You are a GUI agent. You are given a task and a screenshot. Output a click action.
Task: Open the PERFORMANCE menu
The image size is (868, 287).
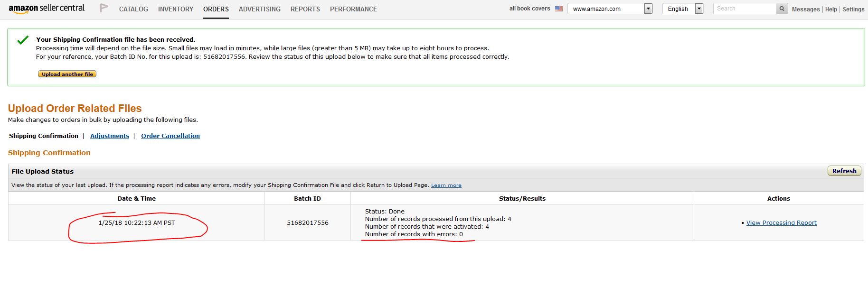point(353,9)
